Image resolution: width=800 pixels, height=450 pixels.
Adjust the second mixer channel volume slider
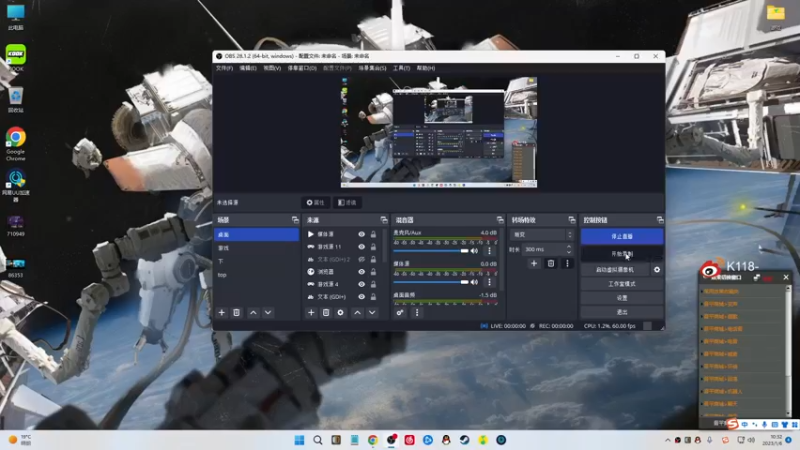(x=431, y=282)
